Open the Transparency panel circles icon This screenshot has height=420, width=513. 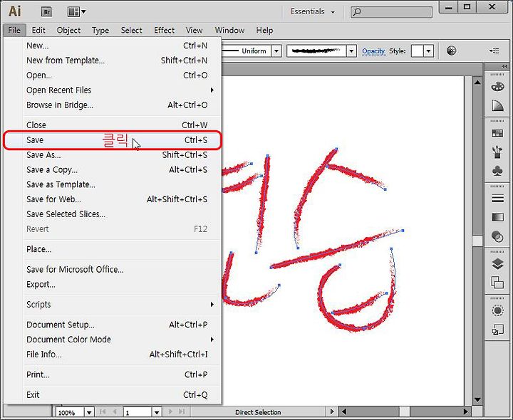497,236
